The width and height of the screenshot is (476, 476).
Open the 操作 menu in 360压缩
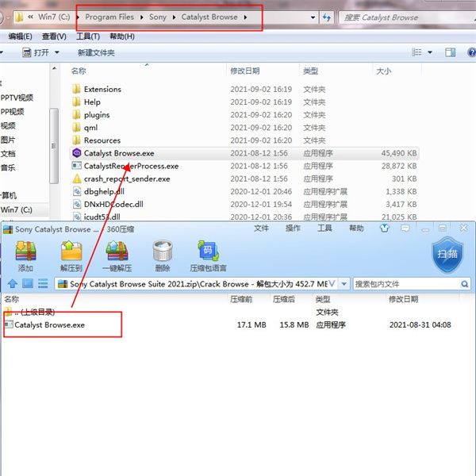(293, 228)
